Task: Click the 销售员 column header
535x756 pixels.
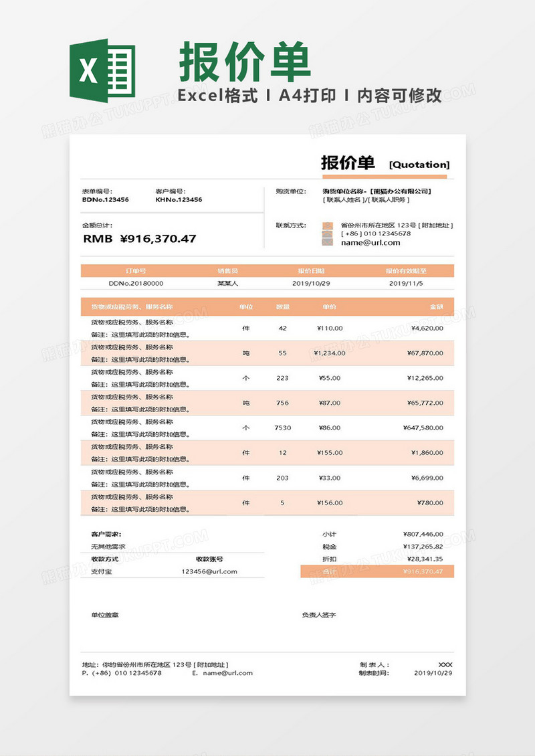Action: click(x=228, y=271)
